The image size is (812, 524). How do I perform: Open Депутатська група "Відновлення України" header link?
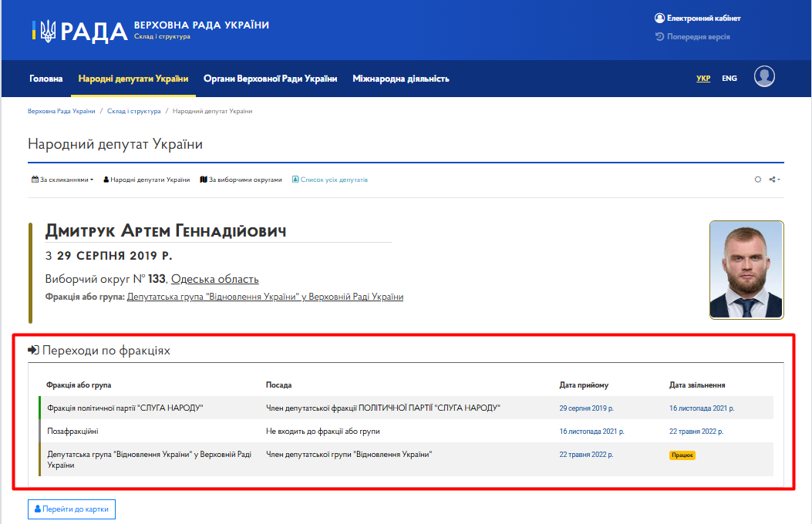click(265, 297)
